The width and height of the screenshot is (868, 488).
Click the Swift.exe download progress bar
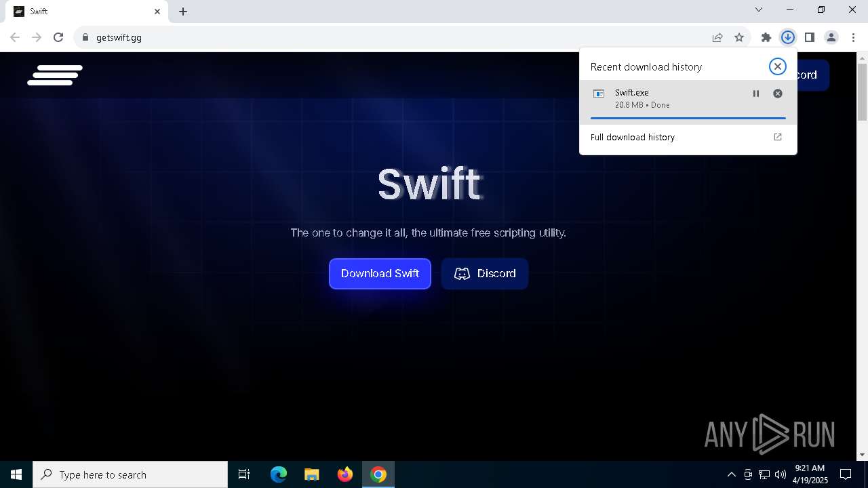click(x=688, y=118)
